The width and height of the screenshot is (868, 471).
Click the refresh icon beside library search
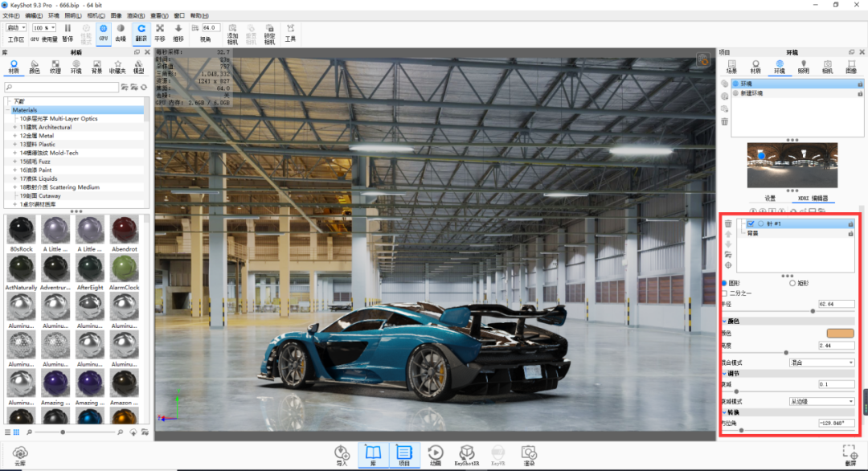(x=144, y=87)
